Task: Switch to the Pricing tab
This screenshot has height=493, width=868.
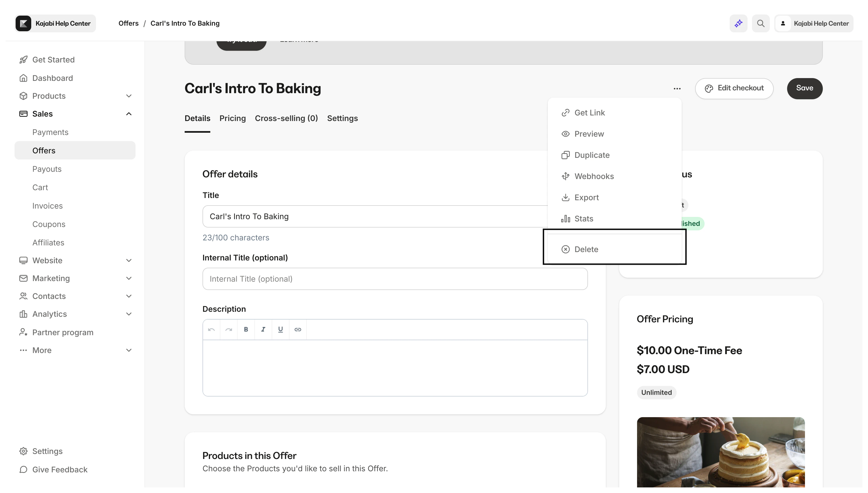Action: point(232,118)
